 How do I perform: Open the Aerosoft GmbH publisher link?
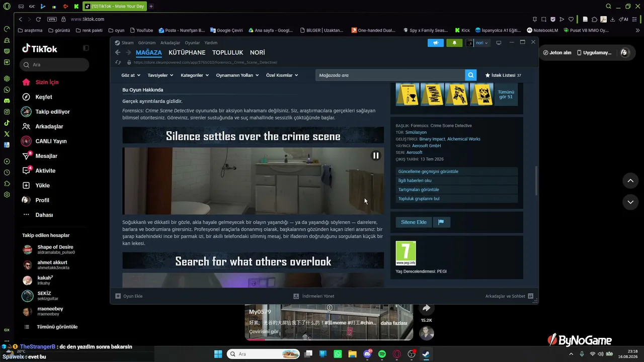[427, 146]
